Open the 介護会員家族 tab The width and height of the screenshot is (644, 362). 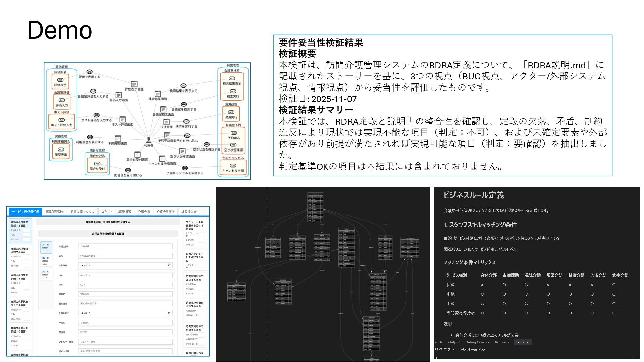coord(165,212)
